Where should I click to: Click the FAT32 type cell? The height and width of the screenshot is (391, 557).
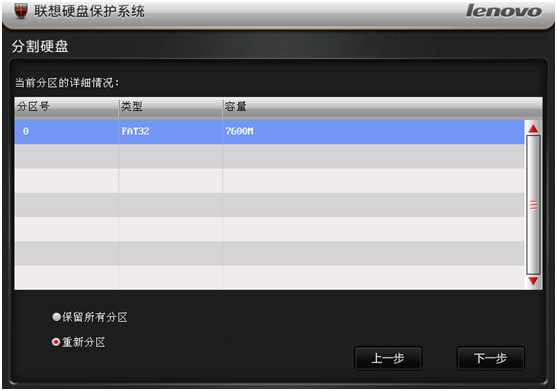[x=171, y=131]
